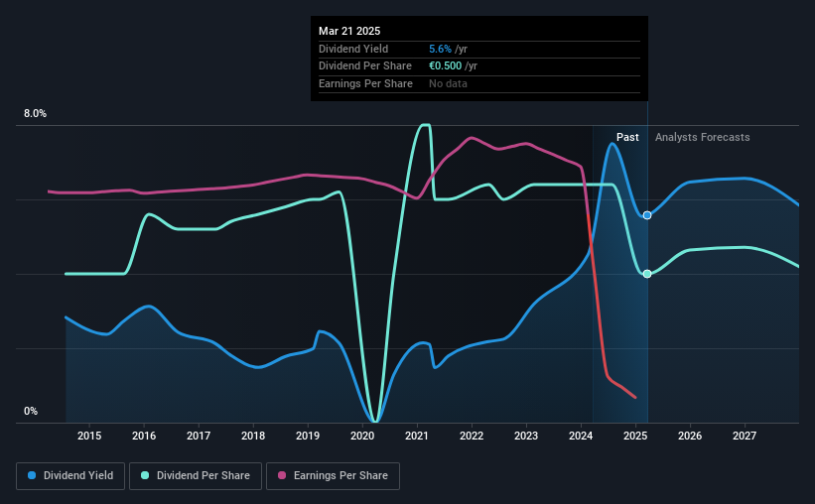The height and width of the screenshot is (504, 815).
Task: Click the 2025 x-axis year label
Action: (x=635, y=436)
